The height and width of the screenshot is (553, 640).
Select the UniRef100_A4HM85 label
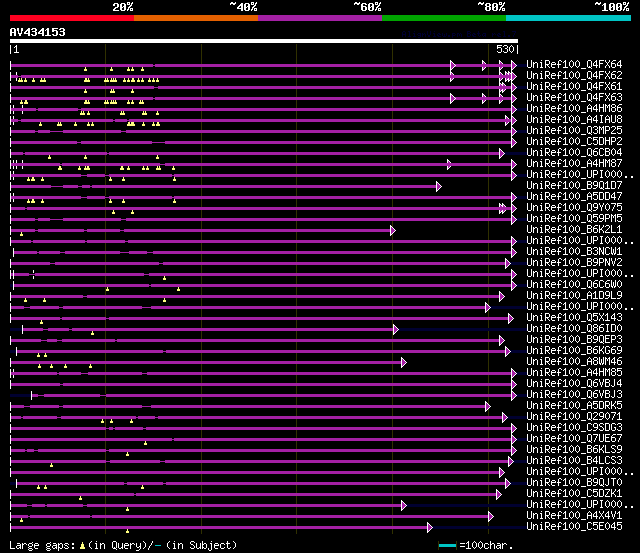click(574, 373)
